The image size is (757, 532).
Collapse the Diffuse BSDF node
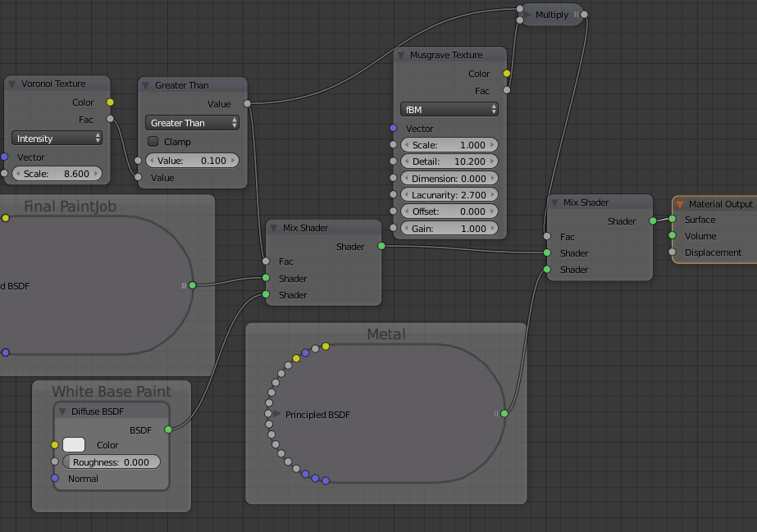click(62, 412)
